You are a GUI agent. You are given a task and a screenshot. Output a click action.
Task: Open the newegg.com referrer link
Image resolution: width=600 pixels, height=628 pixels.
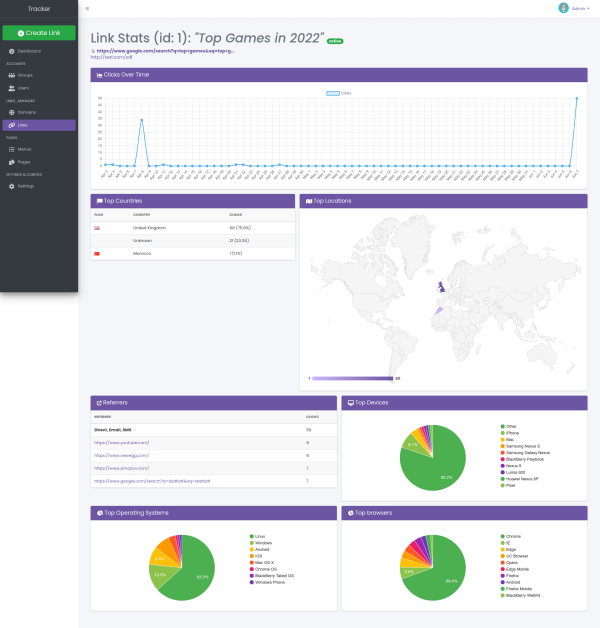coord(121,454)
